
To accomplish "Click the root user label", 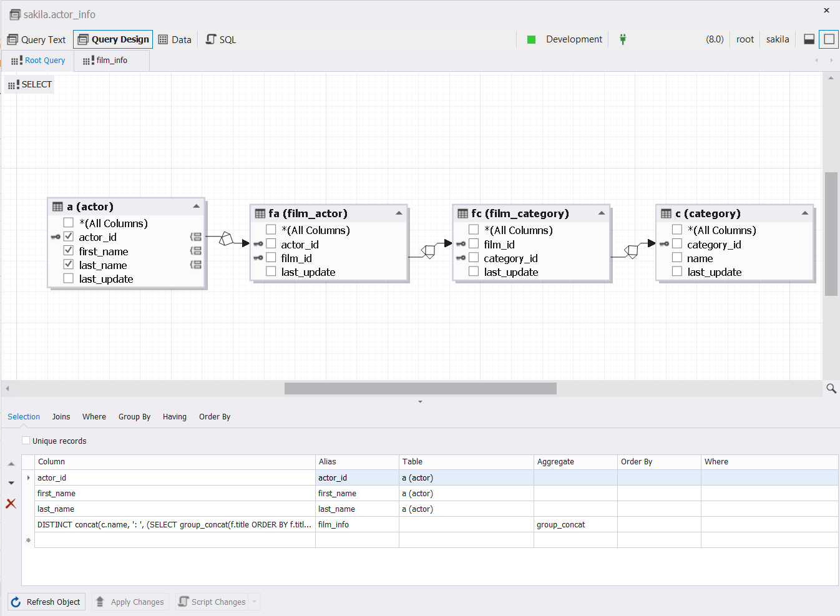I will click(x=745, y=39).
